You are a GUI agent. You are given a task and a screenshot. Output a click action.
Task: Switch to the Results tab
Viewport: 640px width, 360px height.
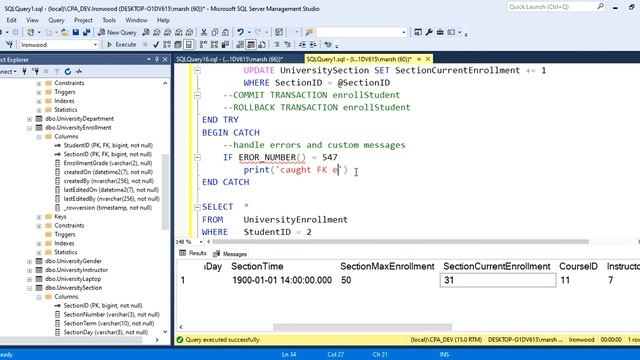(193, 253)
